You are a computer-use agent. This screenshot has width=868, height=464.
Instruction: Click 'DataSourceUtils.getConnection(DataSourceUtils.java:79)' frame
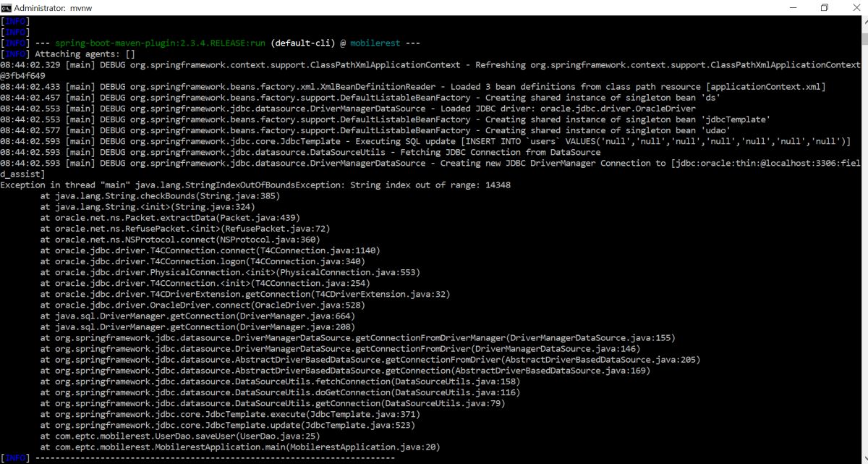click(273, 402)
